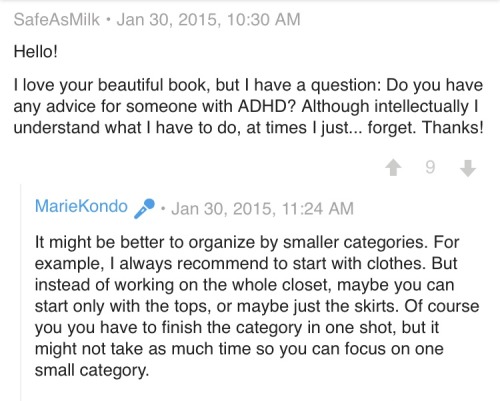This screenshot has width=500, height=401.
Task: Open the SafeAsMilk user profile
Action: point(57,19)
